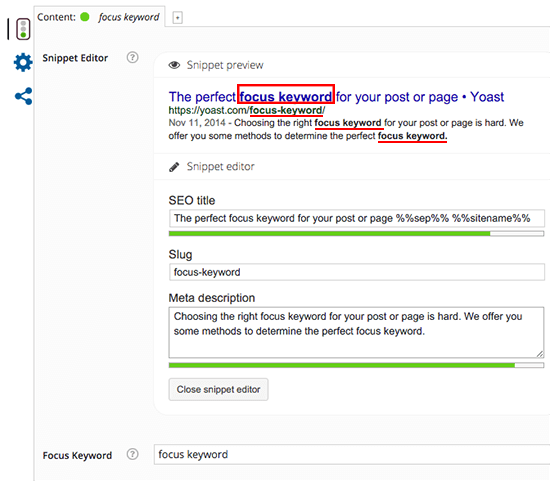The width and height of the screenshot is (550, 481).
Task: Click the yoast.com URL in snippet preview
Action: point(247,111)
